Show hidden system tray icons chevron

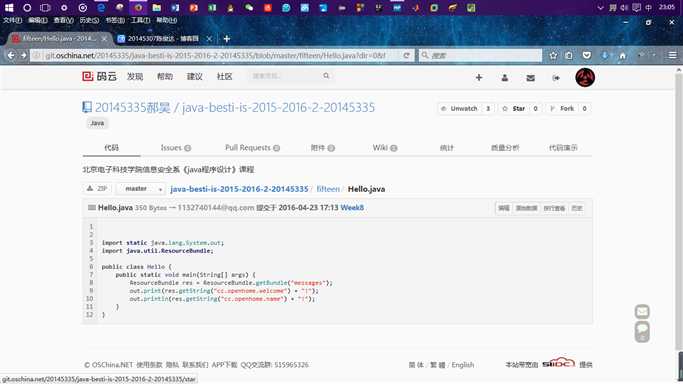[600, 7]
